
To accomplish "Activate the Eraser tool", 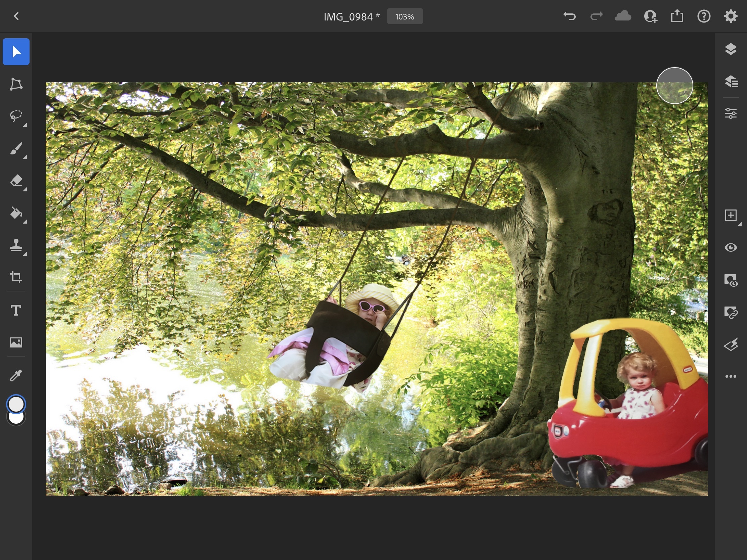I will 16,181.
